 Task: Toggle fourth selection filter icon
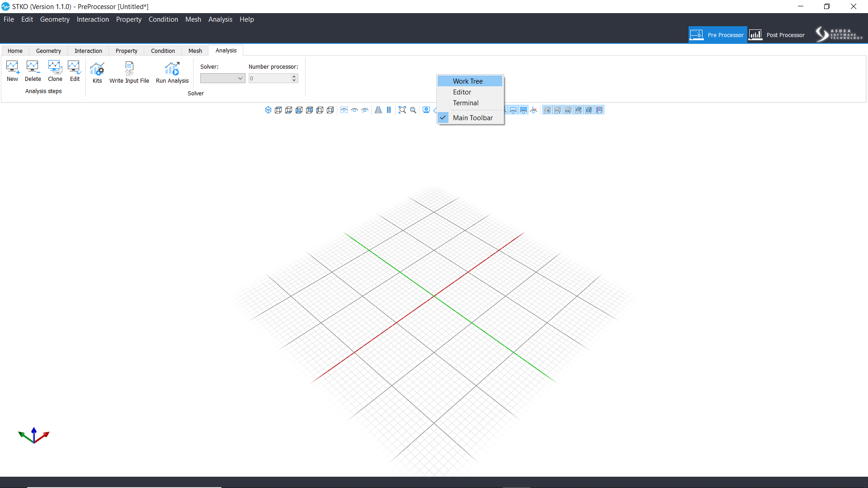pyautogui.click(x=579, y=110)
